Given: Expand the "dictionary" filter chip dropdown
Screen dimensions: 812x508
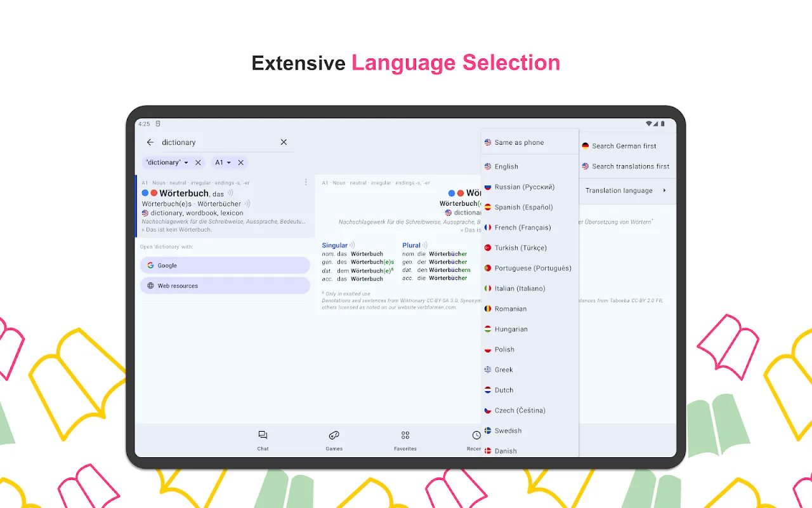Looking at the screenshot, I should click(x=186, y=163).
